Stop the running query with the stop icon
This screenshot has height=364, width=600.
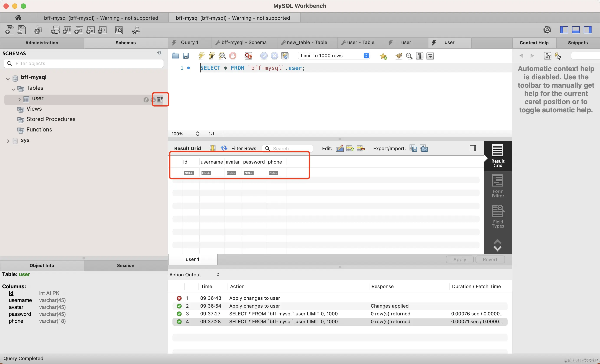click(x=233, y=56)
